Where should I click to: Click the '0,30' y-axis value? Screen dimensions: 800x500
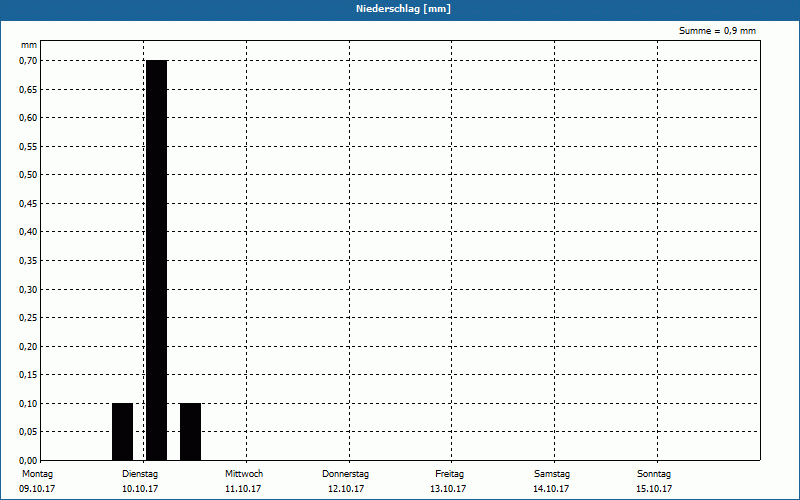point(28,289)
